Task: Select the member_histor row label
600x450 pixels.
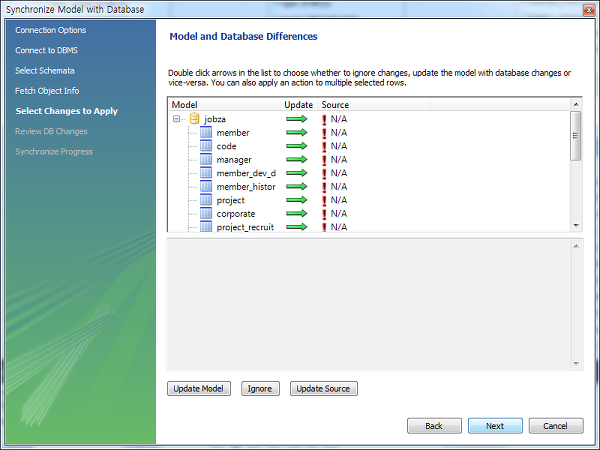Action: [x=246, y=187]
